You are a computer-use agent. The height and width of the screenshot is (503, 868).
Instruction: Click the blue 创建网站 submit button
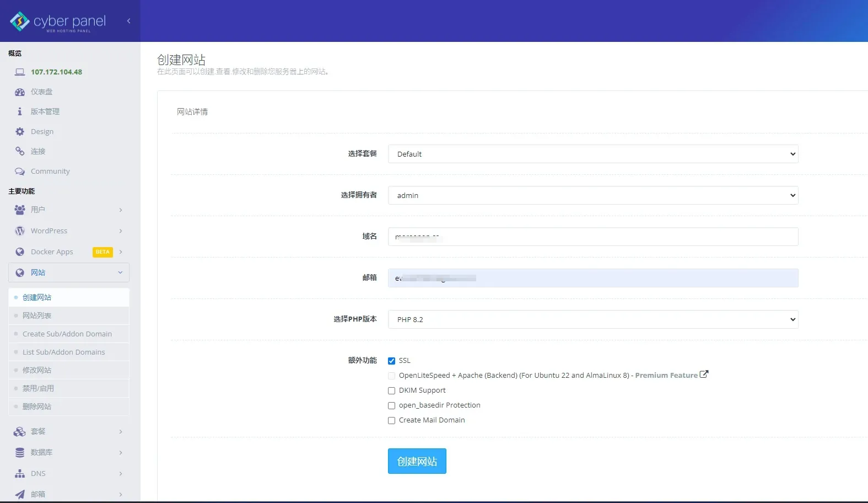point(417,461)
